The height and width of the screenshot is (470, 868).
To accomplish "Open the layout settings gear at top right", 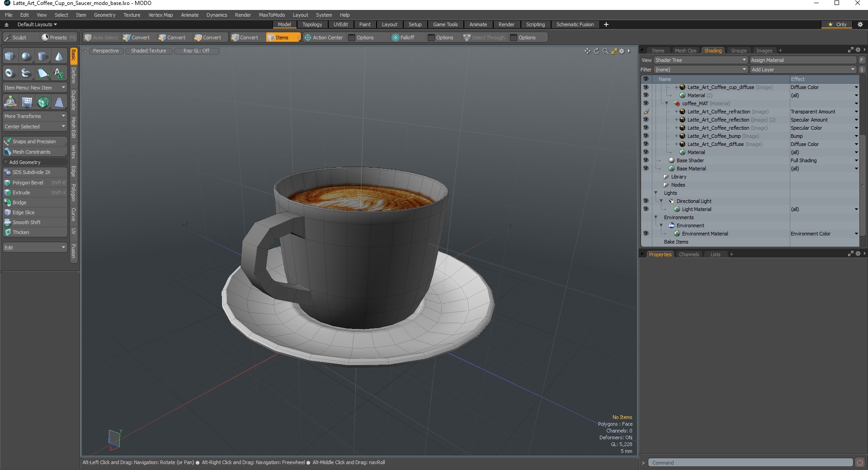I will pyautogui.click(x=860, y=24).
